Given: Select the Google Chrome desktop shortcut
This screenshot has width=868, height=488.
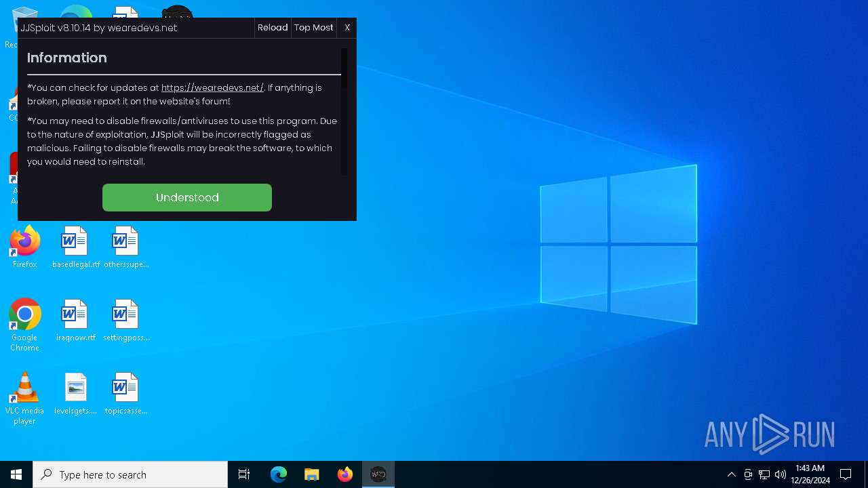Looking at the screenshot, I should pos(25,325).
